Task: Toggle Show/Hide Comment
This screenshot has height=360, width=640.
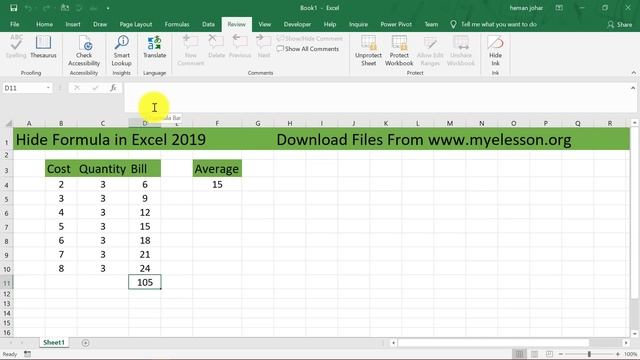Action: [309, 38]
